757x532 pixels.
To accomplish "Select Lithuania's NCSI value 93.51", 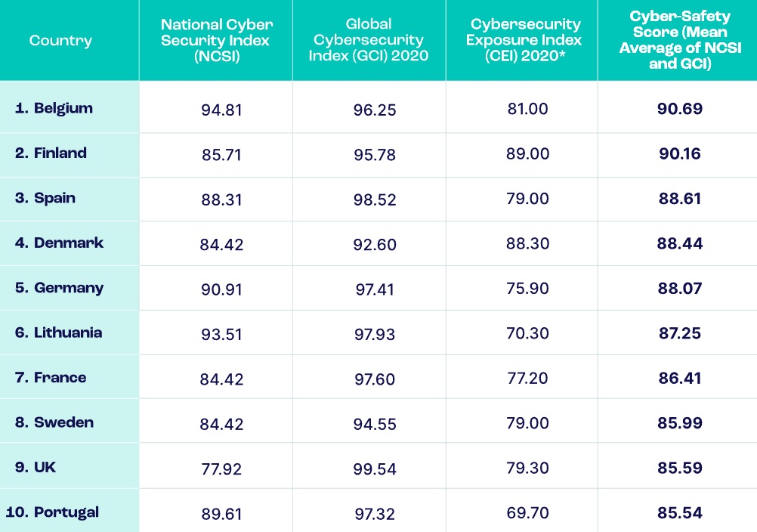I will (221, 334).
